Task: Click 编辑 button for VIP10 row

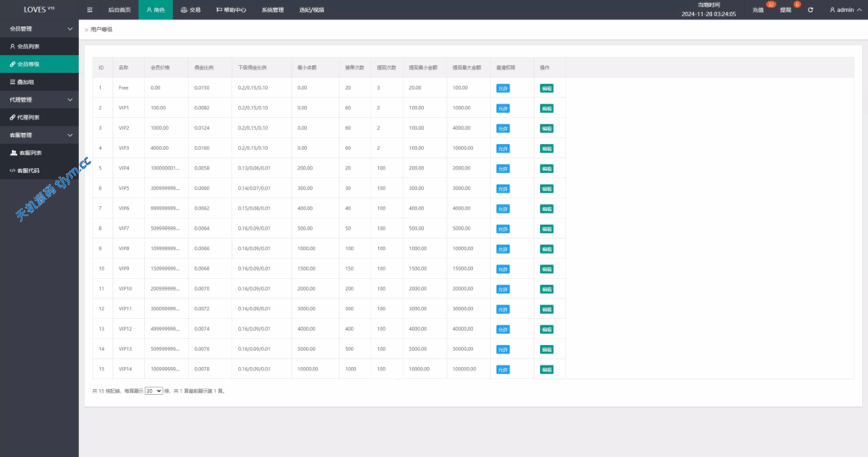Action: [x=546, y=289]
